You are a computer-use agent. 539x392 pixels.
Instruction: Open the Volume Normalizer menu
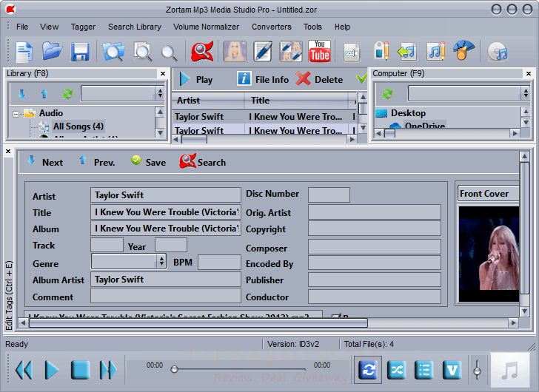(x=207, y=27)
